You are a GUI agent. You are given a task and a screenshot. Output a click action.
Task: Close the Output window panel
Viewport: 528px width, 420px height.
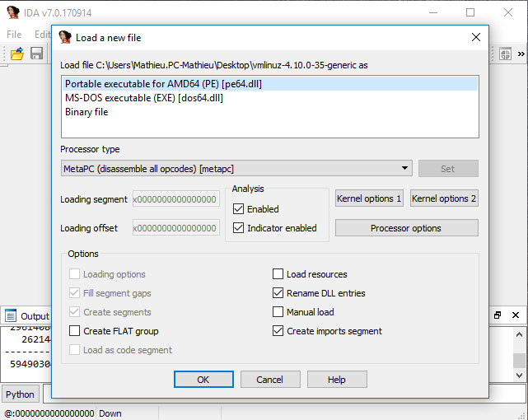(516, 315)
